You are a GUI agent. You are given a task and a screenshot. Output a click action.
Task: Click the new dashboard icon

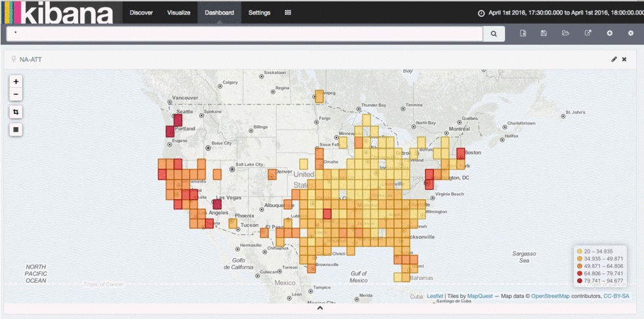pos(523,33)
